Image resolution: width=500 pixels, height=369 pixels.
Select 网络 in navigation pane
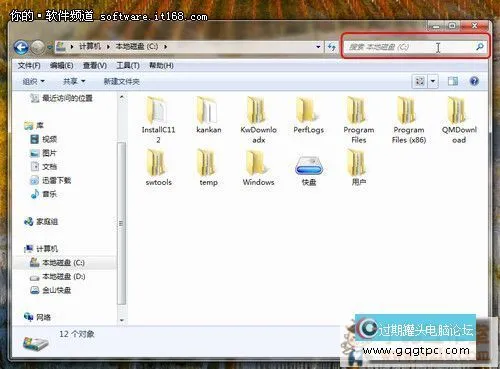[x=37, y=317]
